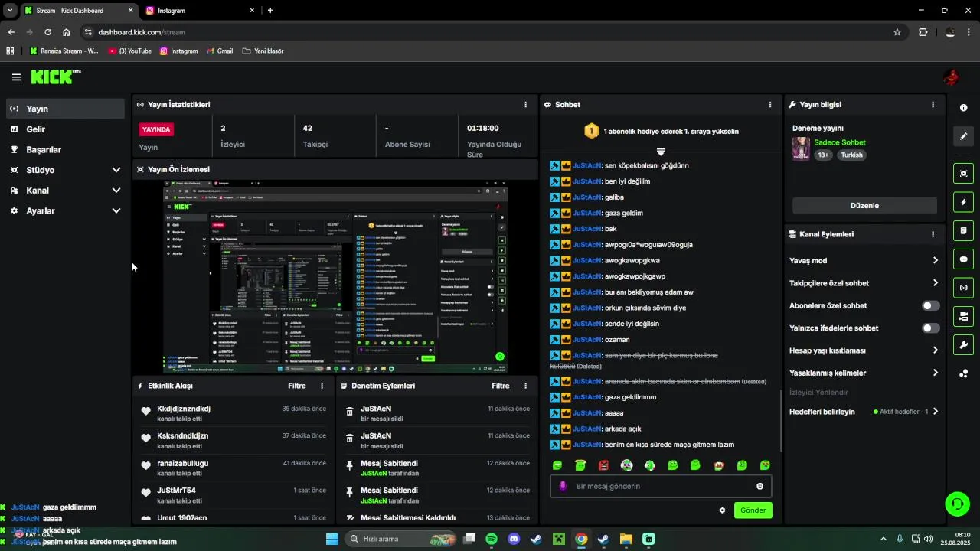Click Filtre in Denetim Eylemleri panel
The image size is (980, 551).
[501, 386]
